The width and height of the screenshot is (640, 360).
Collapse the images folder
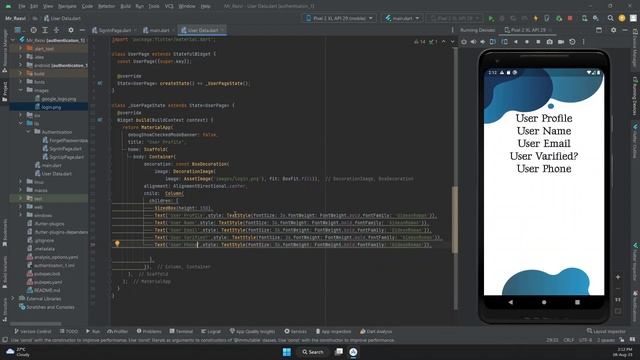click(x=20, y=90)
